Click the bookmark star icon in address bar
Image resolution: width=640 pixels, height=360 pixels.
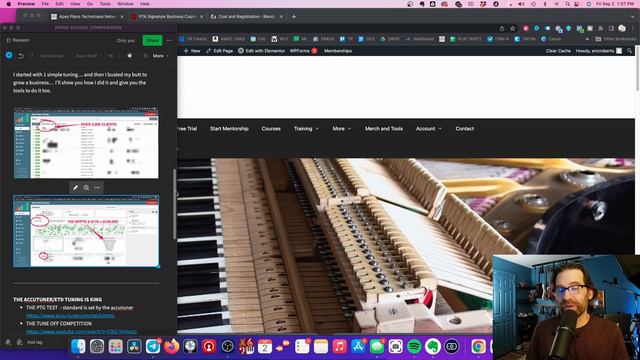click(513, 29)
